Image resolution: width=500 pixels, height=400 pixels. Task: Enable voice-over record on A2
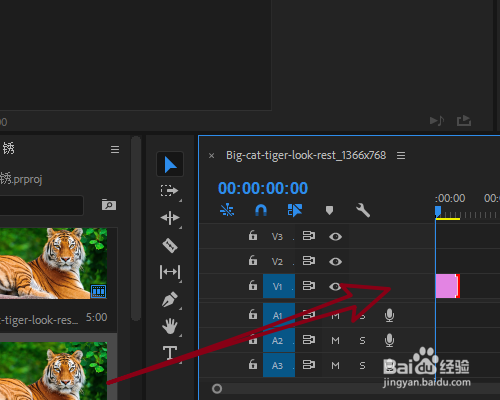click(x=389, y=340)
